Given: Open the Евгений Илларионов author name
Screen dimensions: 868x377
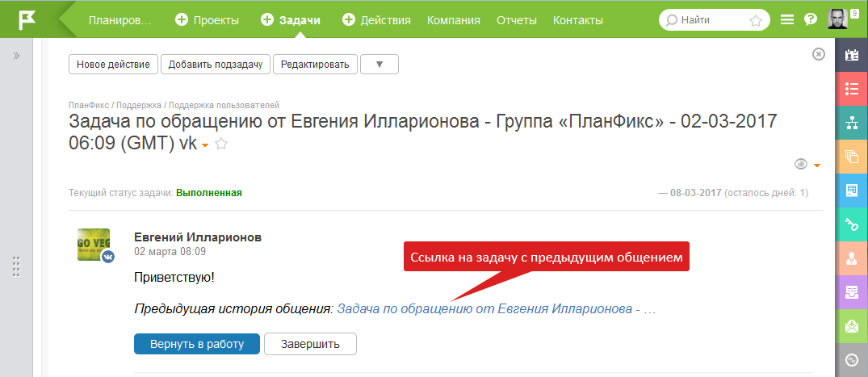Looking at the screenshot, I should point(198,237).
